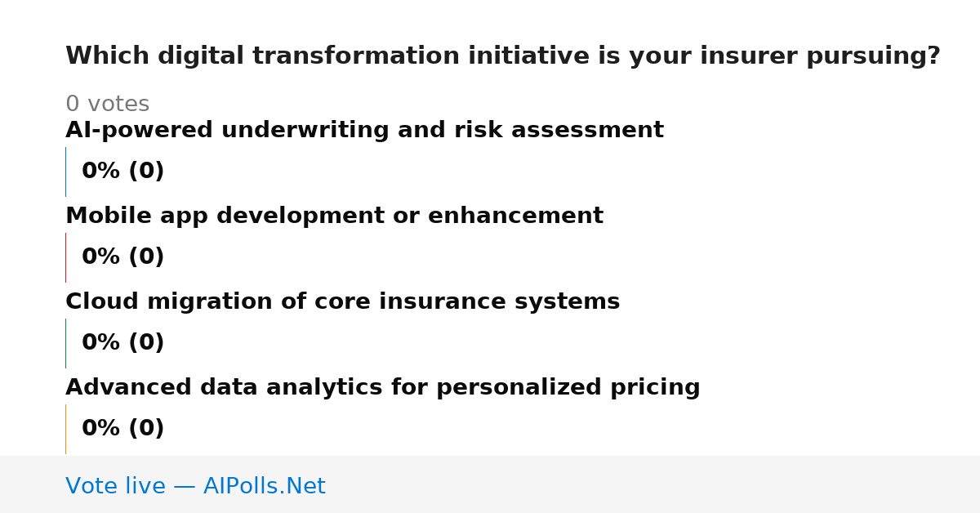Click the empty gray footer bar area
Viewport: 980px width, 513px height.
tap(653, 484)
